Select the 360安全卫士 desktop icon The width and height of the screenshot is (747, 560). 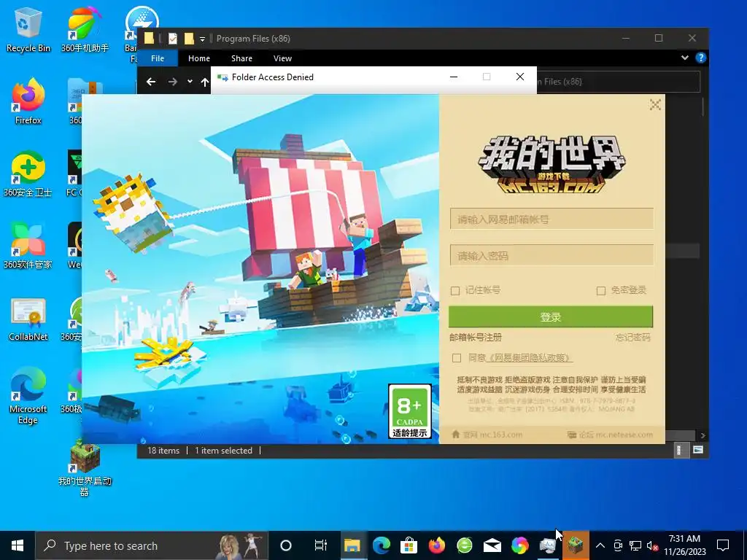(28, 174)
